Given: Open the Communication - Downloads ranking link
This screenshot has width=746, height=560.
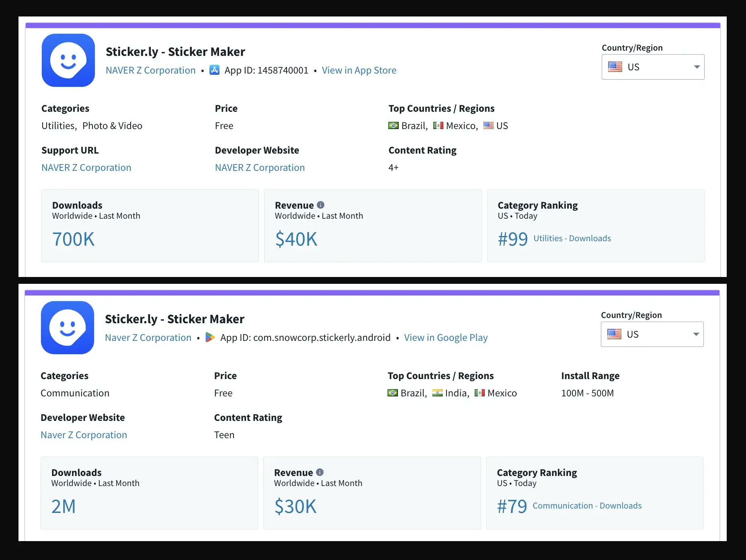Looking at the screenshot, I should (587, 506).
